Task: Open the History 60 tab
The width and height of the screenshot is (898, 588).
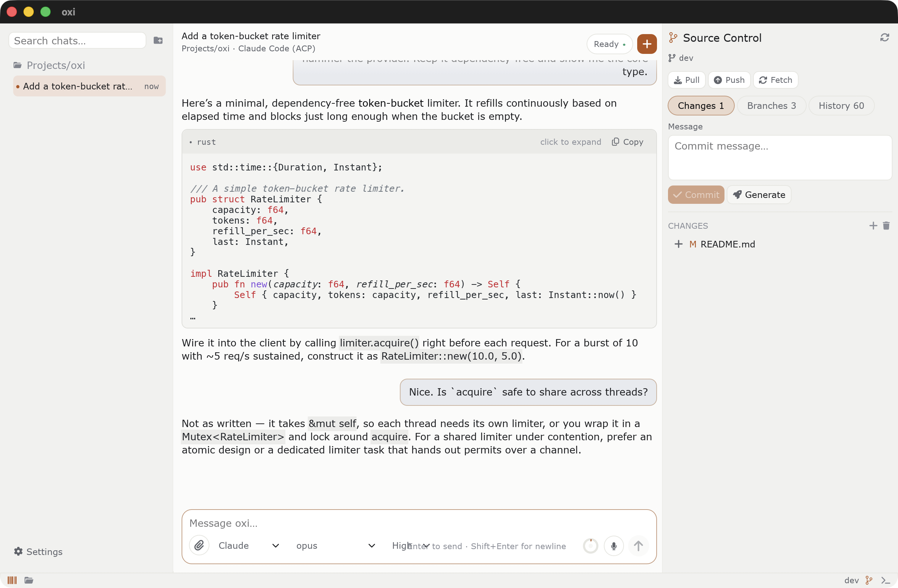Action: click(841, 106)
